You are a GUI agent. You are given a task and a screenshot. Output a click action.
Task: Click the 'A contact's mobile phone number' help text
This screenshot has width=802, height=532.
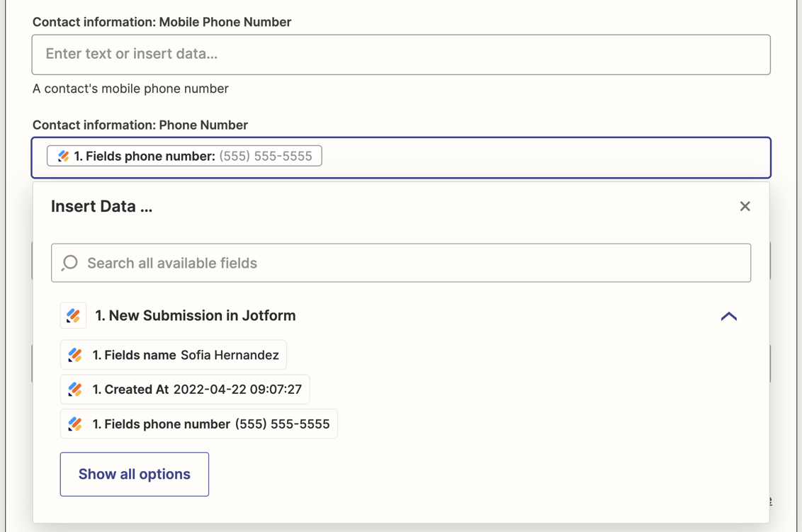[x=130, y=89]
